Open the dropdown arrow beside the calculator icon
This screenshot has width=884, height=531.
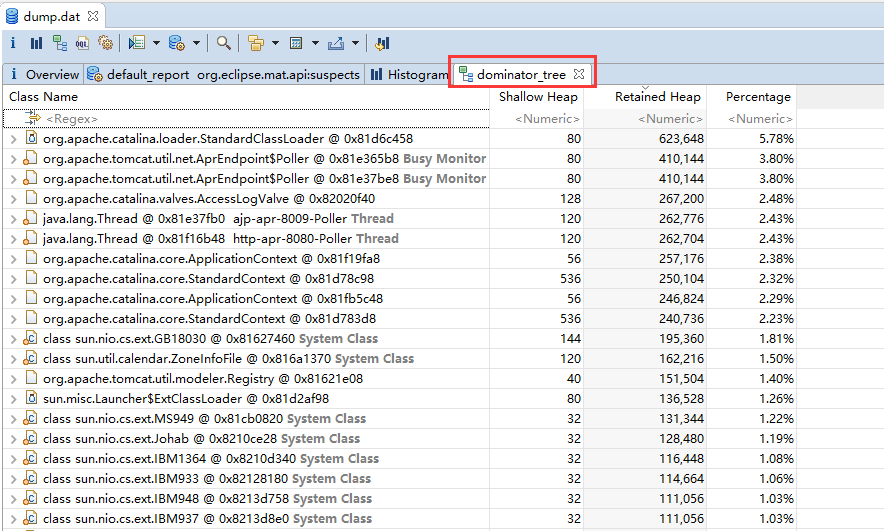tap(315, 43)
